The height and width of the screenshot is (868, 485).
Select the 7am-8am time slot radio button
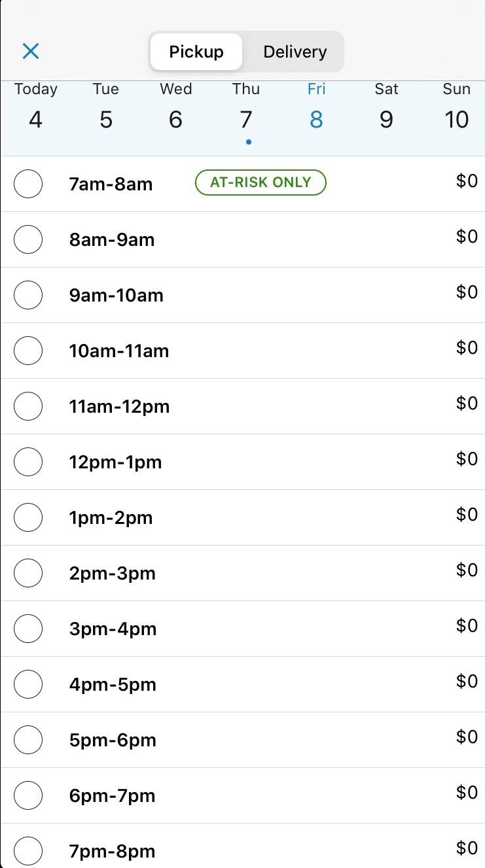[28, 184]
